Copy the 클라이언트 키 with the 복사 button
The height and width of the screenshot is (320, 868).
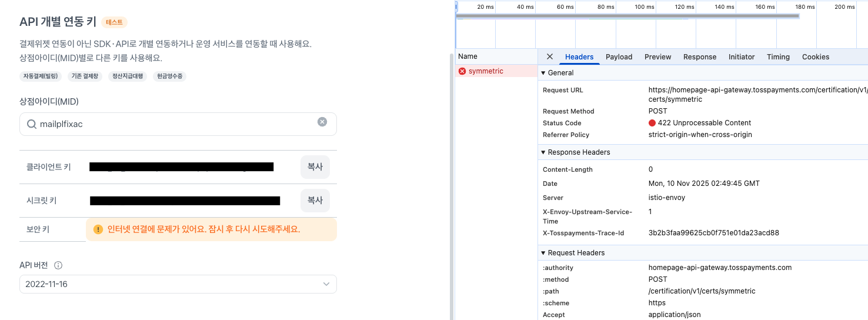pos(315,167)
